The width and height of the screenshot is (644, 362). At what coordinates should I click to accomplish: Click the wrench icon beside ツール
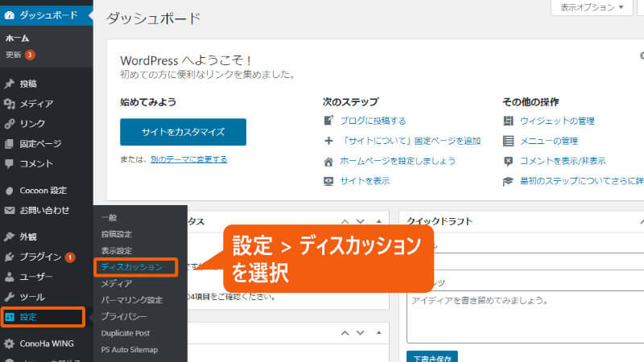click(10, 297)
